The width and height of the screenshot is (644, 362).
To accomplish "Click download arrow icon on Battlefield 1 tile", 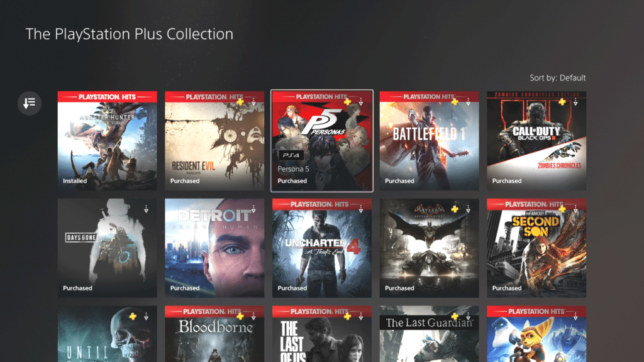I will point(468,102).
